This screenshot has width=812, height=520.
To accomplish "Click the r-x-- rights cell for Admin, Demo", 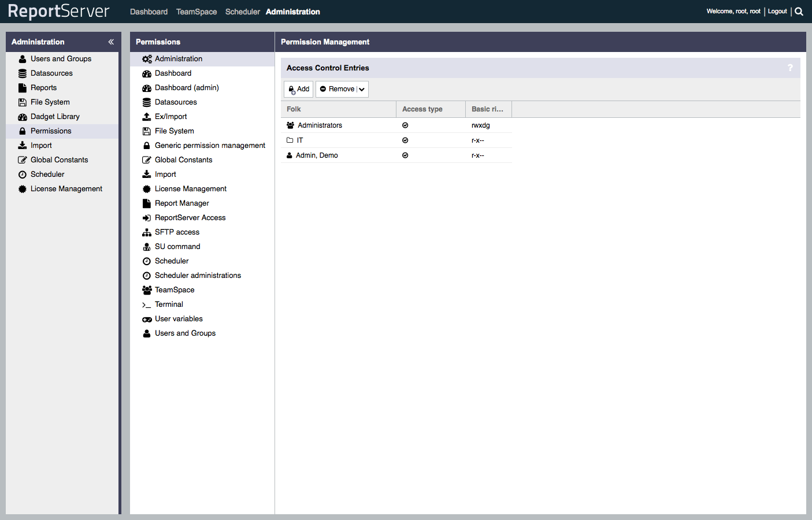I will click(x=478, y=155).
